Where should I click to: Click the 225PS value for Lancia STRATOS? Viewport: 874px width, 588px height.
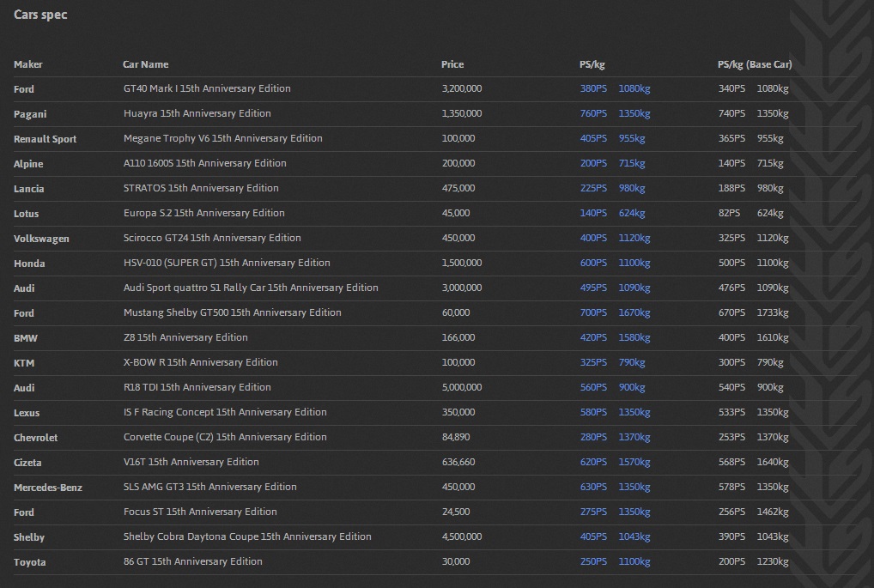593,188
